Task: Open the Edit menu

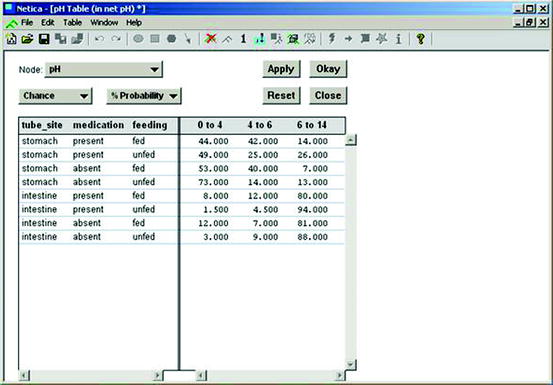Action: point(48,23)
